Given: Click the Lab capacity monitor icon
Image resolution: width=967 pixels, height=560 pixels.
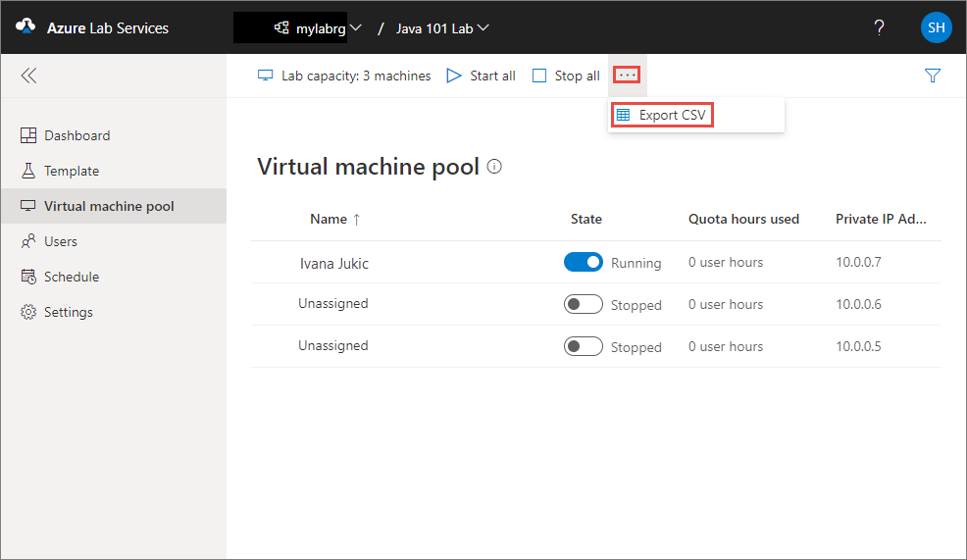Looking at the screenshot, I should coord(265,76).
